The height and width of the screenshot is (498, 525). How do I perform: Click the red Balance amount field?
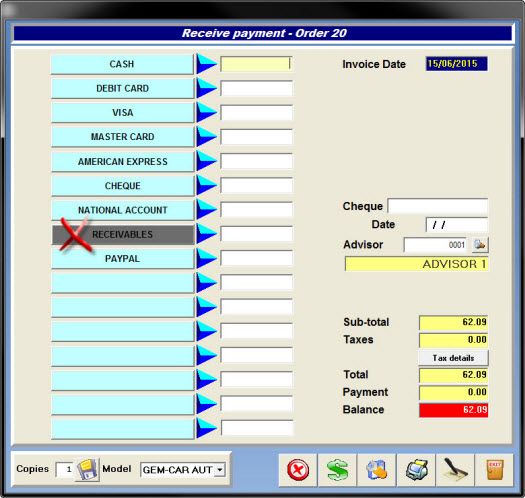453,410
